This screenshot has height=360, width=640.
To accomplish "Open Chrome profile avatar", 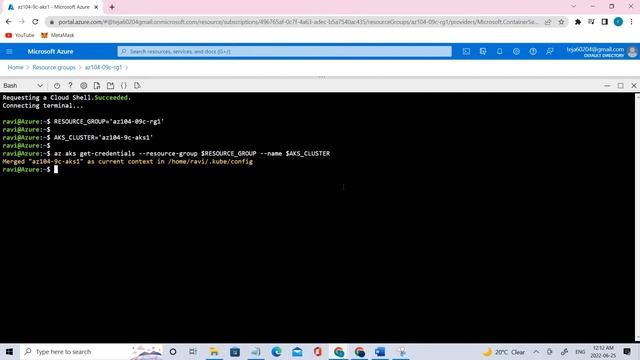I will coord(618,22).
